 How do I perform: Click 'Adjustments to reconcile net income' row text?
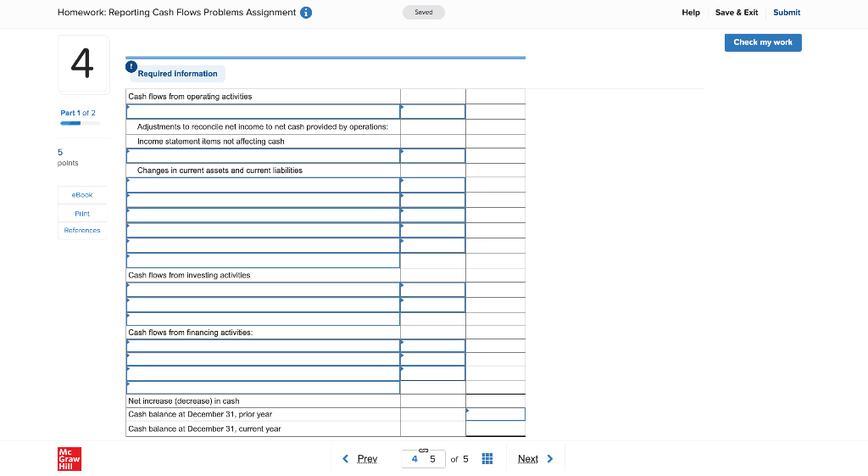point(263,127)
